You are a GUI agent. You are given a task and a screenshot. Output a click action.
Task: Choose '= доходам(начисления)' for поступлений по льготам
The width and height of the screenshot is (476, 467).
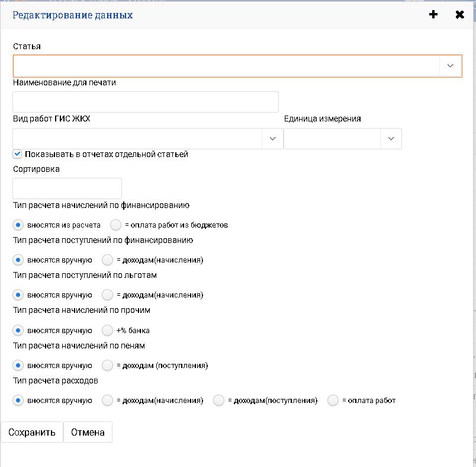click(107, 295)
